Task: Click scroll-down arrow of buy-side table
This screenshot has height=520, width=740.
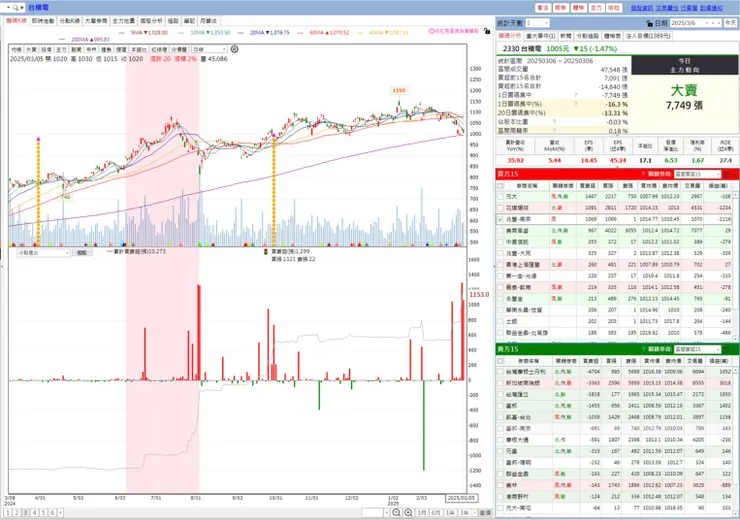Action: (x=735, y=338)
